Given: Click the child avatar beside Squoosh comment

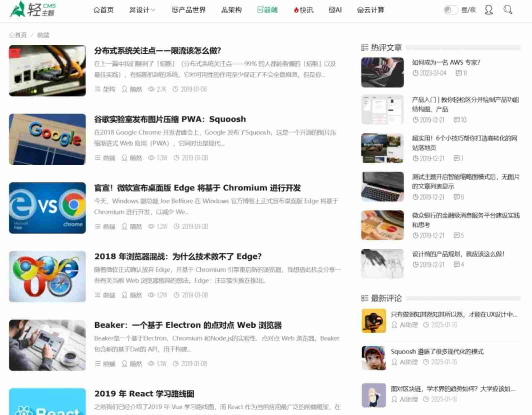Looking at the screenshot, I should point(374,358).
